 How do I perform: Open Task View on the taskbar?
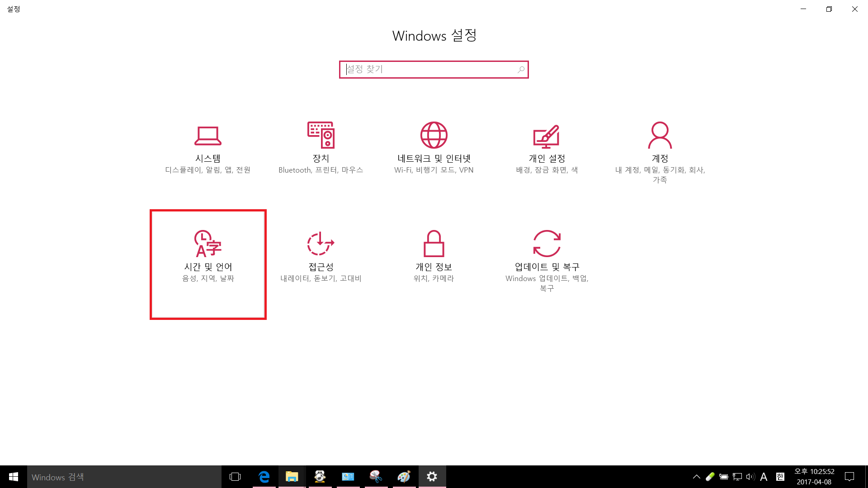coord(235,477)
